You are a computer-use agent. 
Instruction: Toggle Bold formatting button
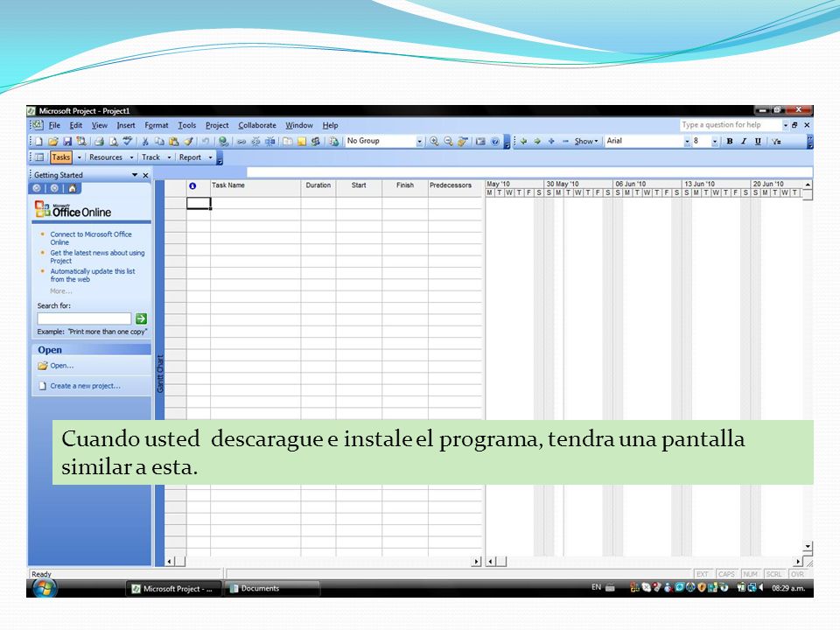point(729,142)
